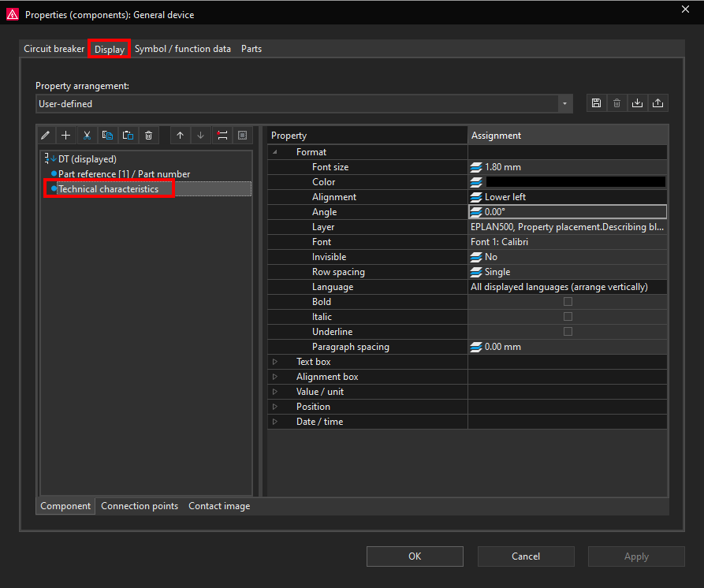Screen dimensions: 704x588
Task: Copy the selected property via copy icon
Action: (107, 135)
